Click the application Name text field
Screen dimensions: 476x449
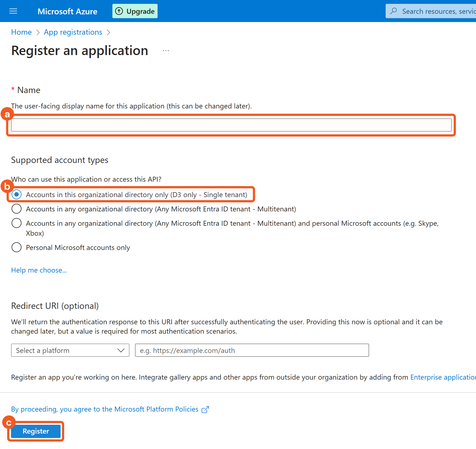click(231, 125)
